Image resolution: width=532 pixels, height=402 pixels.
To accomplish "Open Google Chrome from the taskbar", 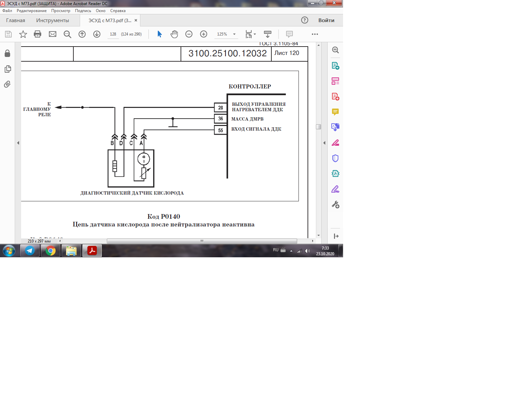I will click(x=51, y=251).
